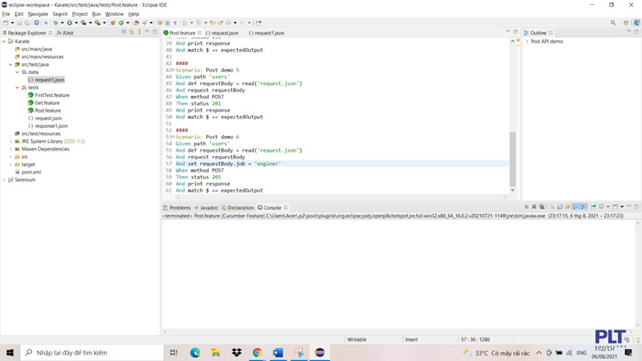Expand Maven Dependencies node
Viewport: 642px width, 361px height.
point(11,149)
